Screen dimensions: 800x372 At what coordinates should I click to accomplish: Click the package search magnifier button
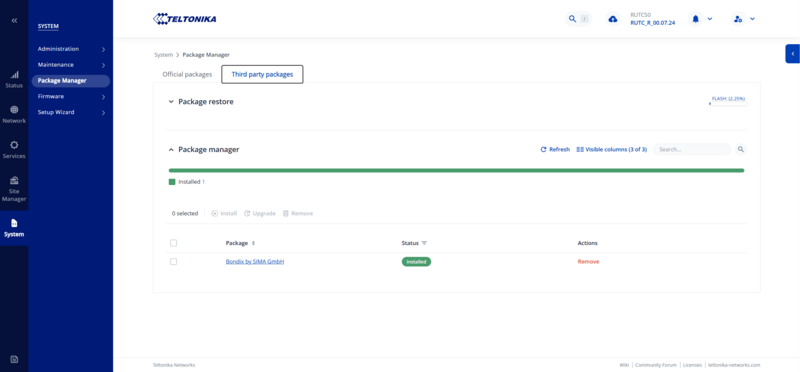coord(741,150)
